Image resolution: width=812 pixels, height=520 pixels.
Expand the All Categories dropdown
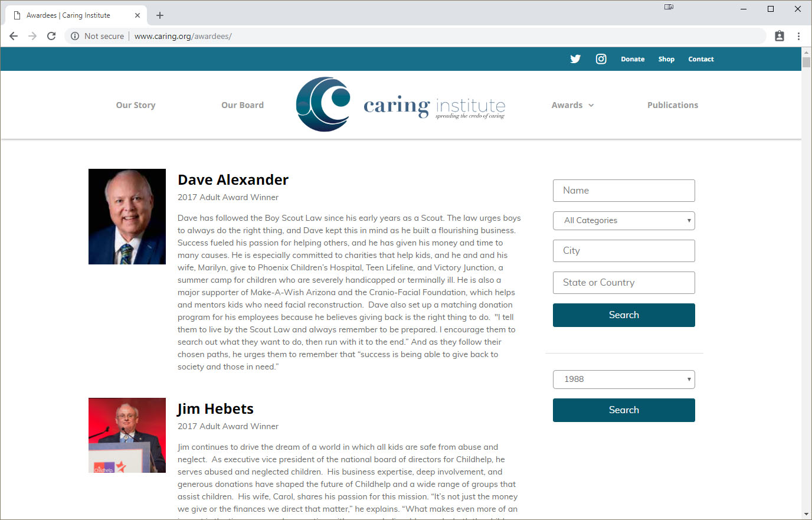point(624,221)
